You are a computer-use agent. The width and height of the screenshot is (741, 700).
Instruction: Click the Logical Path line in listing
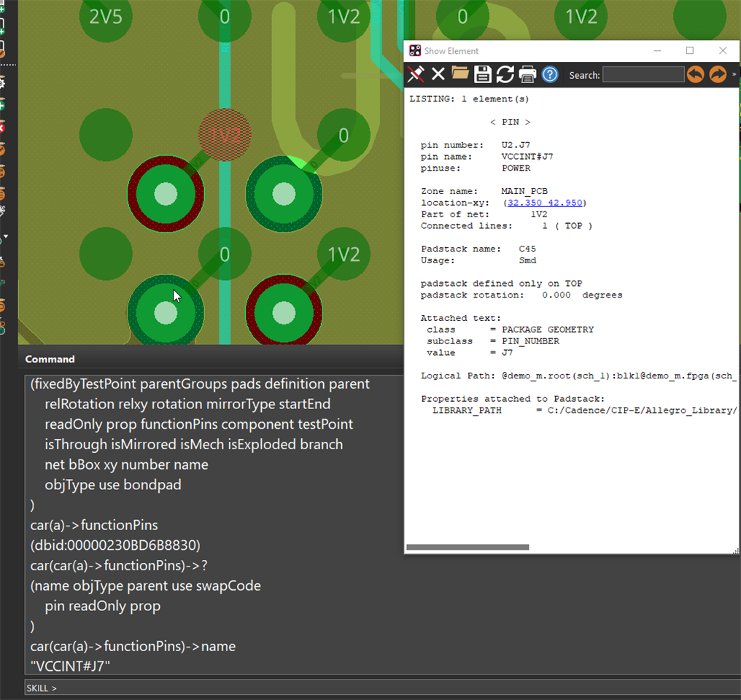[579, 376]
